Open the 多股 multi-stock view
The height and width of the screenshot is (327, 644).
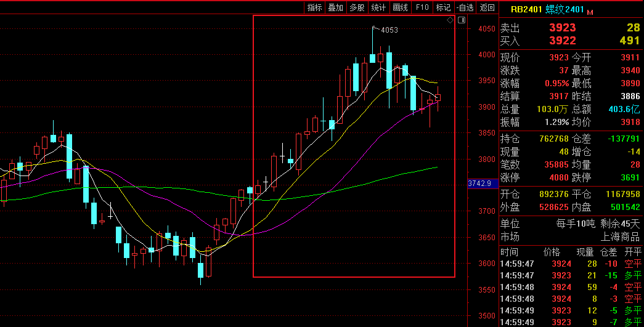coord(357,7)
